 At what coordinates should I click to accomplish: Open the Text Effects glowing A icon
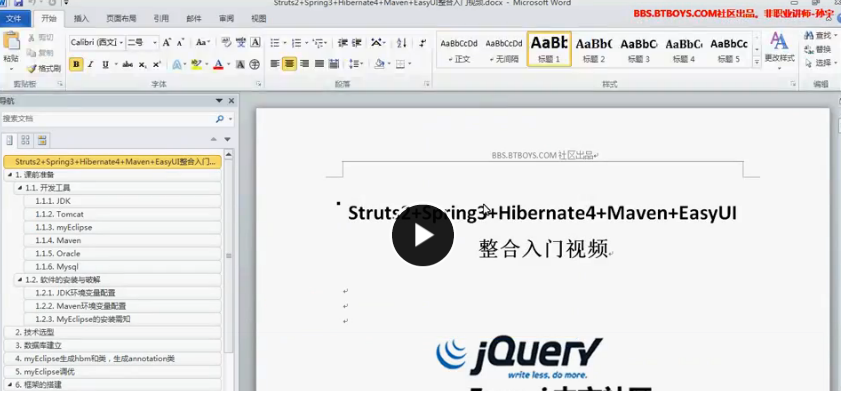(177, 64)
